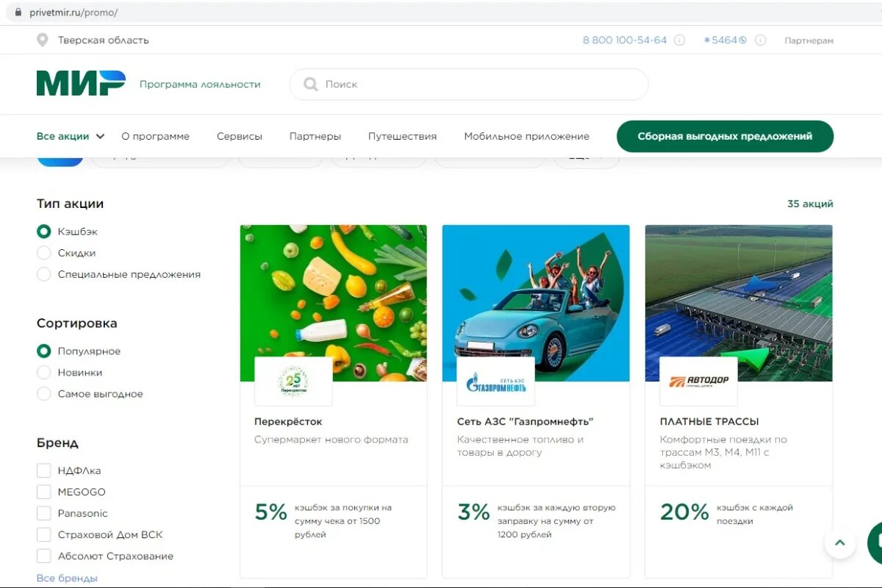Image resolution: width=882 pixels, height=588 pixels.
Task: Open the Сервисы menu item
Action: [x=240, y=136]
